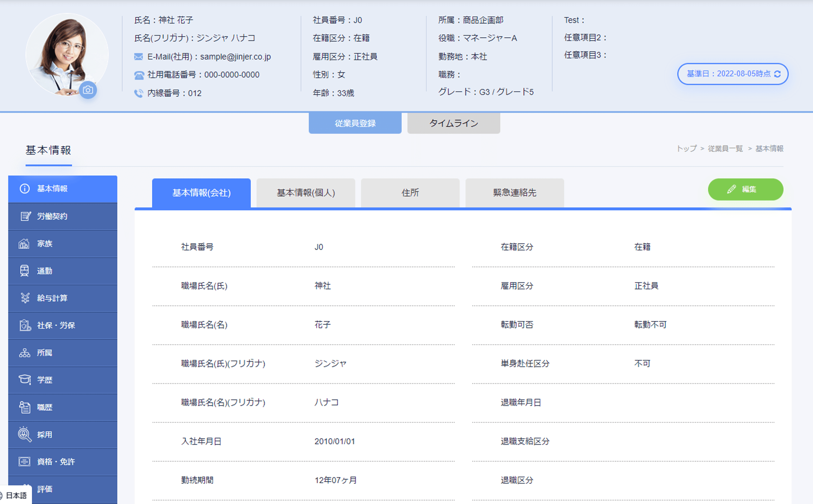Switch to the 緊急連絡先 tab
Viewport: 813px width, 504px height.
[514, 193]
